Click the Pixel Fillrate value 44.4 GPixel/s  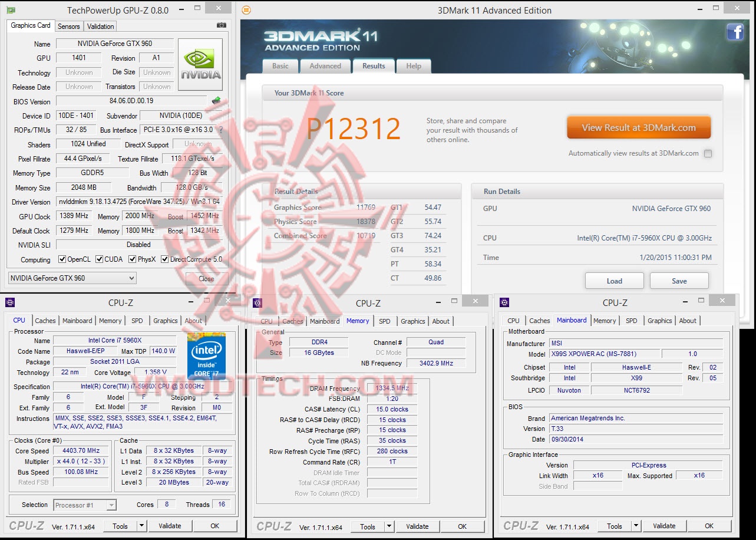(83, 159)
